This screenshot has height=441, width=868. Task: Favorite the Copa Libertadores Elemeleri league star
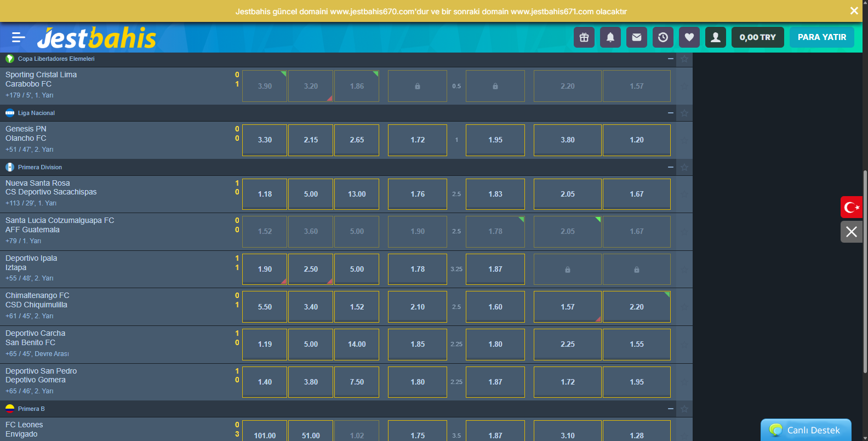684,59
